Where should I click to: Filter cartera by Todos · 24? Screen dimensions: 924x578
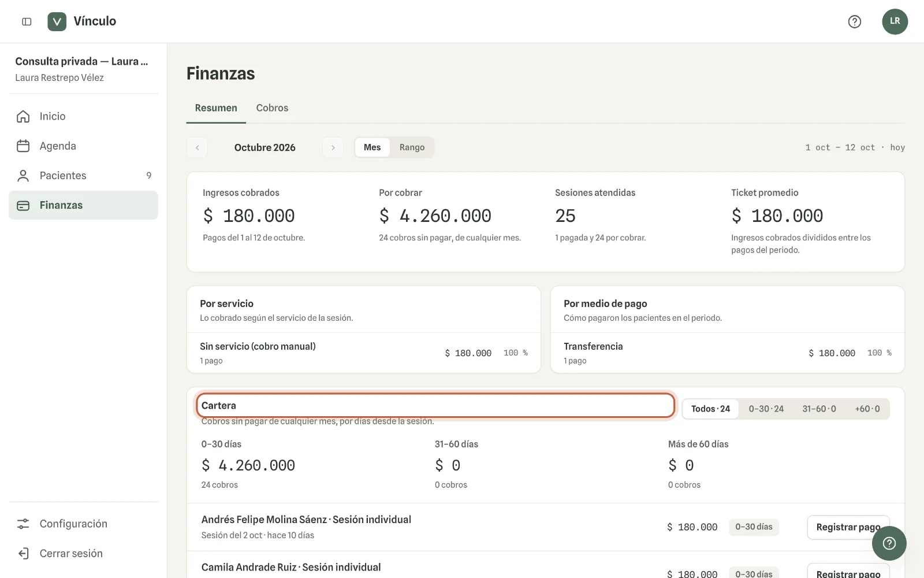click(x=710, y=409)
